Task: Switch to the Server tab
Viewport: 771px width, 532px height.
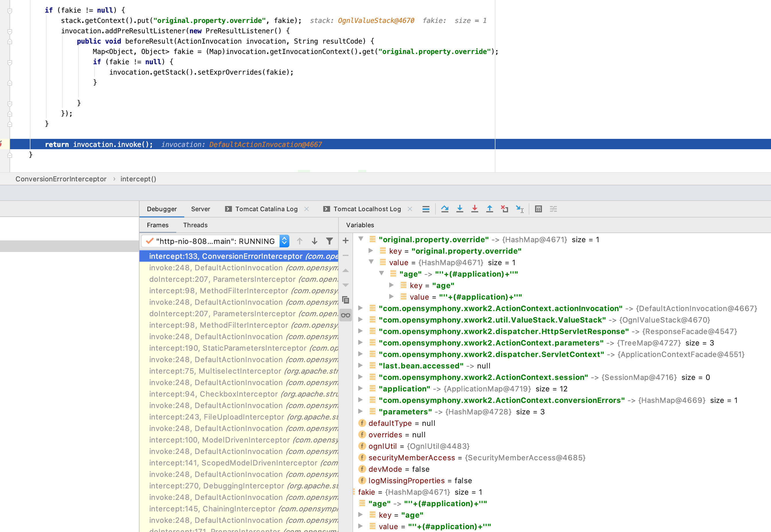Action: [200, 209]
